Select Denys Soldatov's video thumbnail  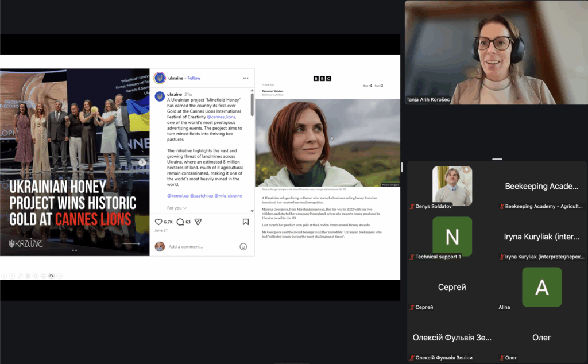pos(452,186)
